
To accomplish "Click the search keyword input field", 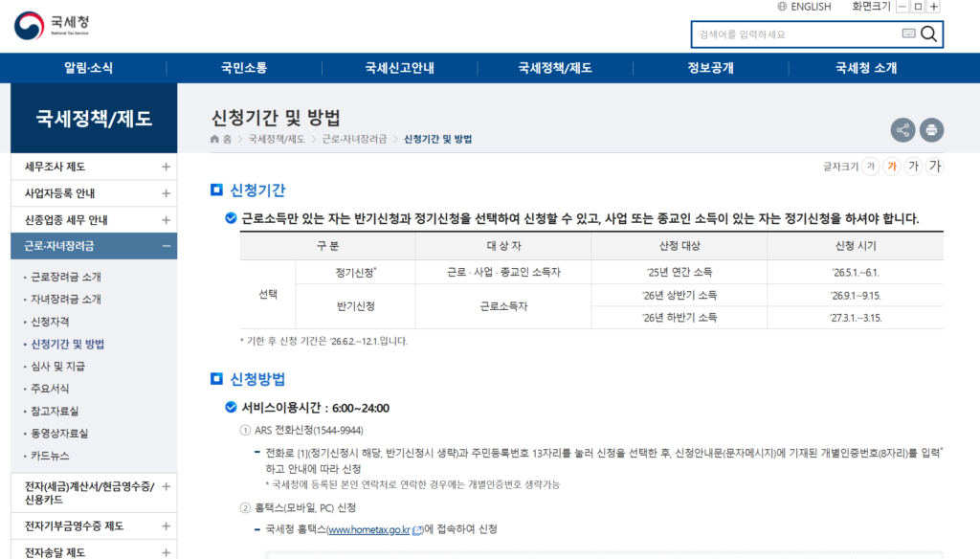I will point(796,34).
